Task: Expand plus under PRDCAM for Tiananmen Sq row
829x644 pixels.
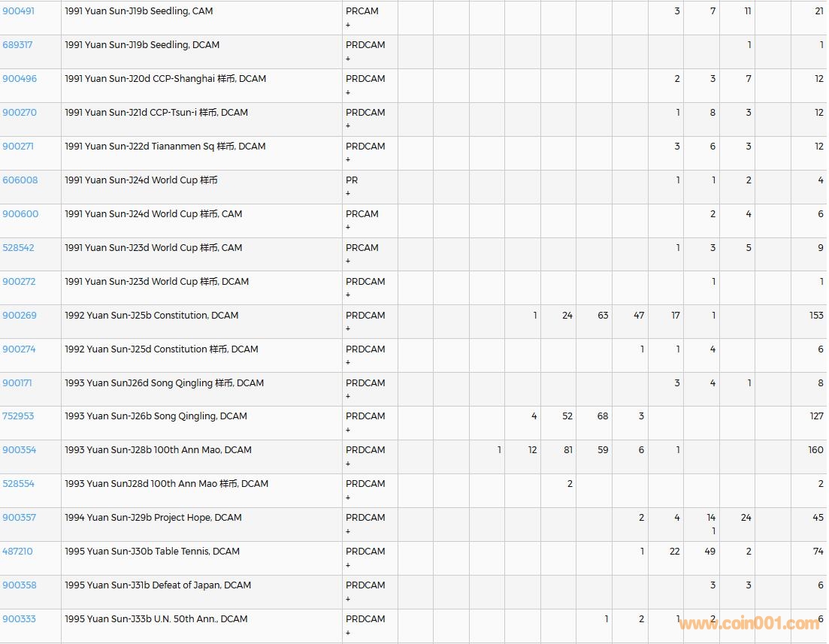Action: pos(348,160)
